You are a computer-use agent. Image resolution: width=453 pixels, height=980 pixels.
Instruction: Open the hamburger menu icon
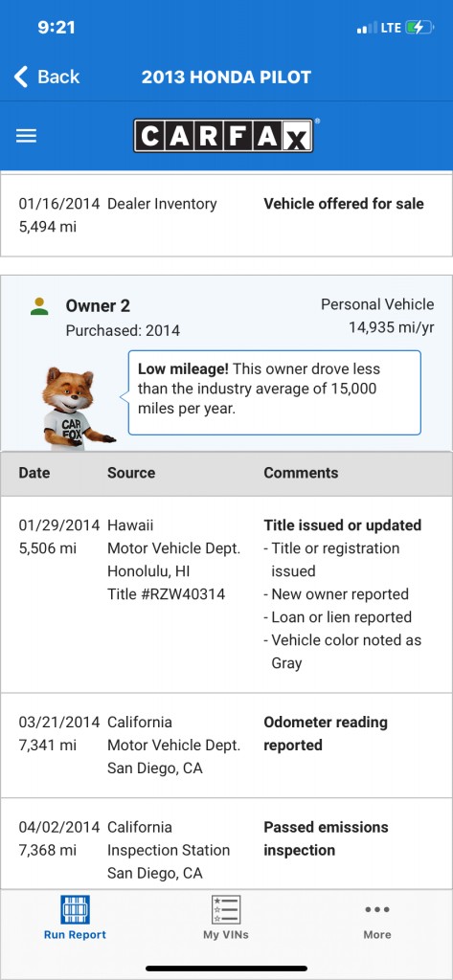click(26, 136)
